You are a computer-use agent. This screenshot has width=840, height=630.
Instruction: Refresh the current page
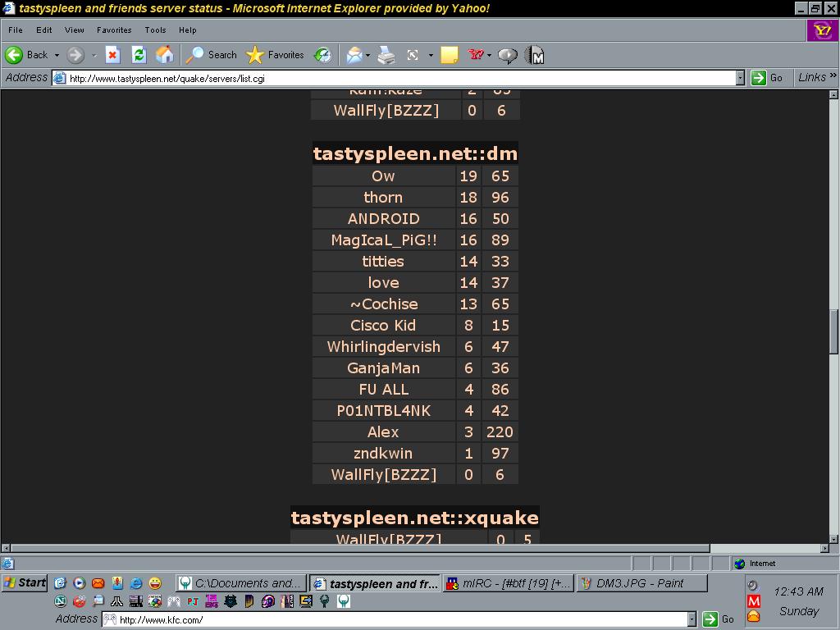point(139,55)
